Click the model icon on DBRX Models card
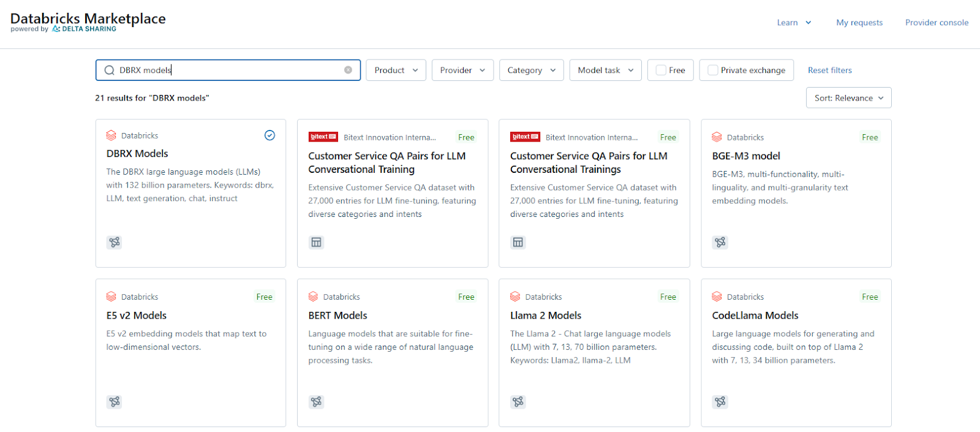 [115, 242]
